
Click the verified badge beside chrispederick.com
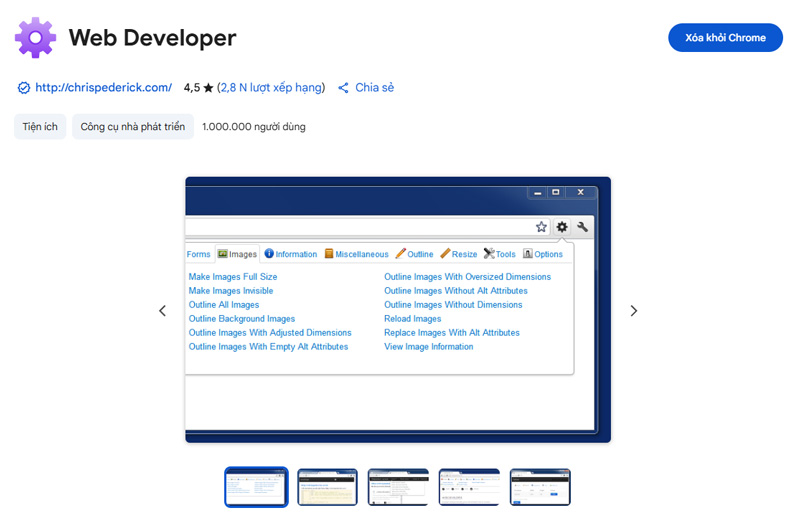(23, 88)
